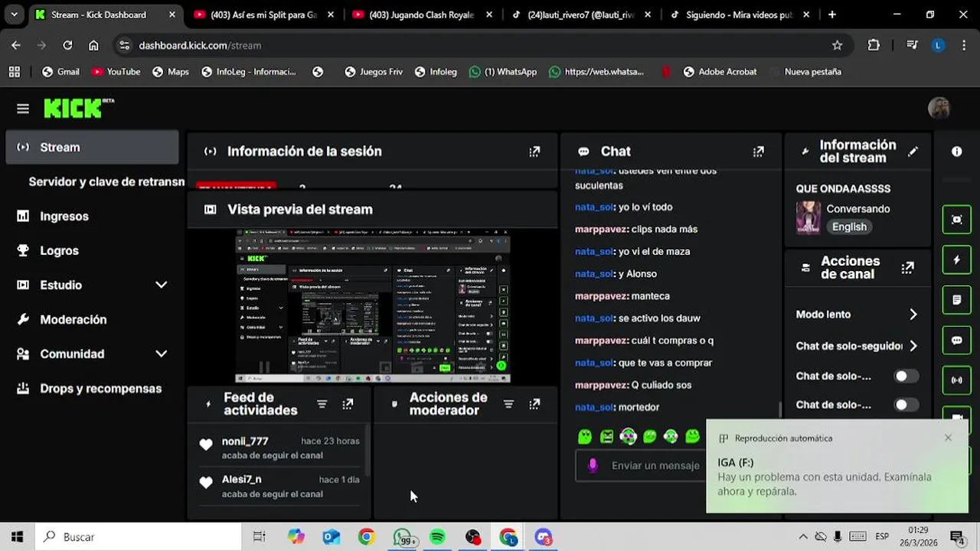Pop out the Acciones de moderador panel
980x551 pixels.
point(534,404)
